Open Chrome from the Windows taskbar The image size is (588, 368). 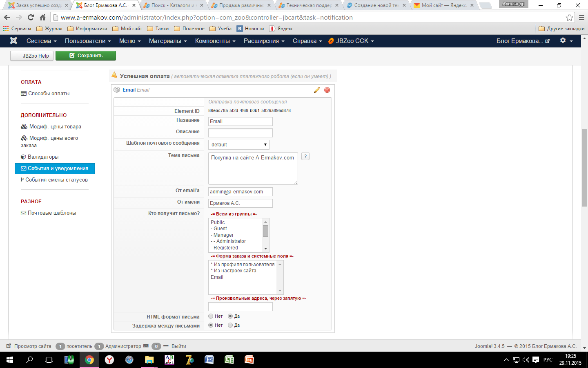point(89,360)
